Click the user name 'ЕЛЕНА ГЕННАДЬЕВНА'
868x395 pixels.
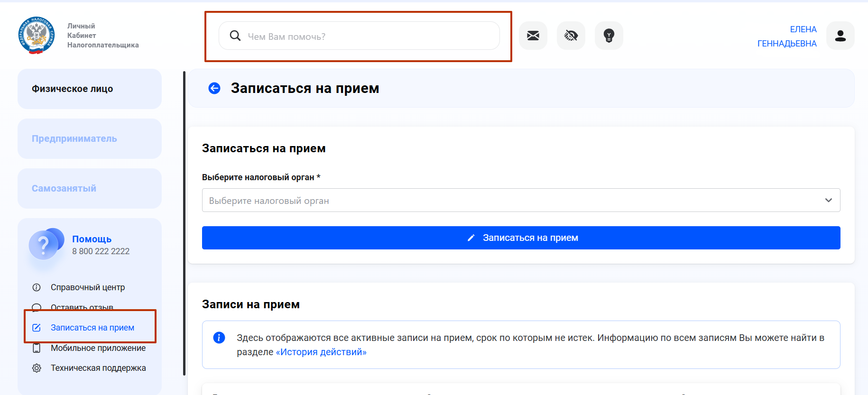(787, 37)
